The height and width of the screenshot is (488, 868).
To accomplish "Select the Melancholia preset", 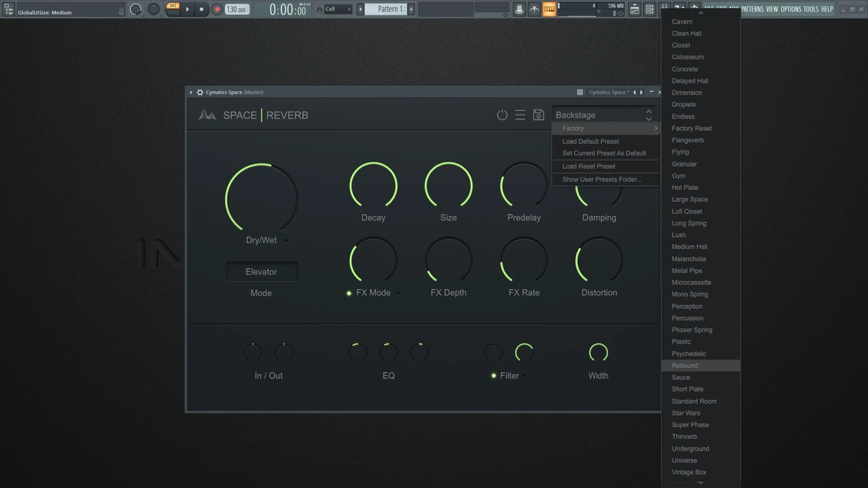I will tap(701, 259).
